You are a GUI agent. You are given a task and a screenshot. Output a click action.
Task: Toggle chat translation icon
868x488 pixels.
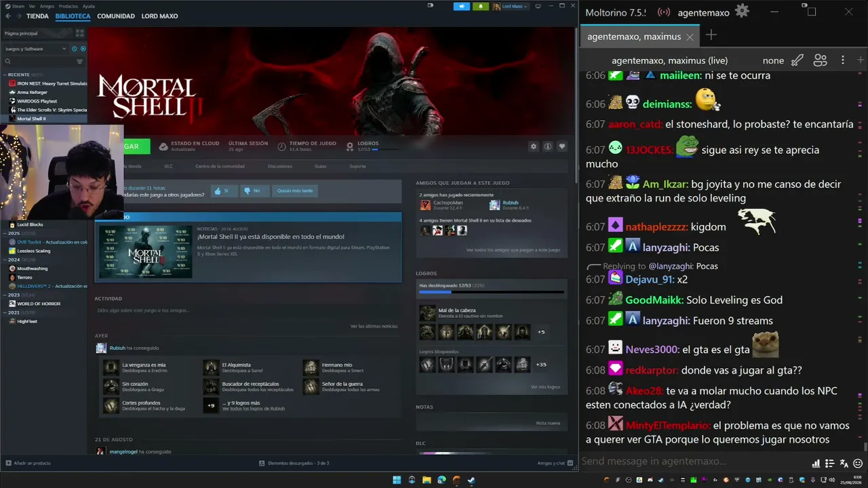tap(844, 464)
